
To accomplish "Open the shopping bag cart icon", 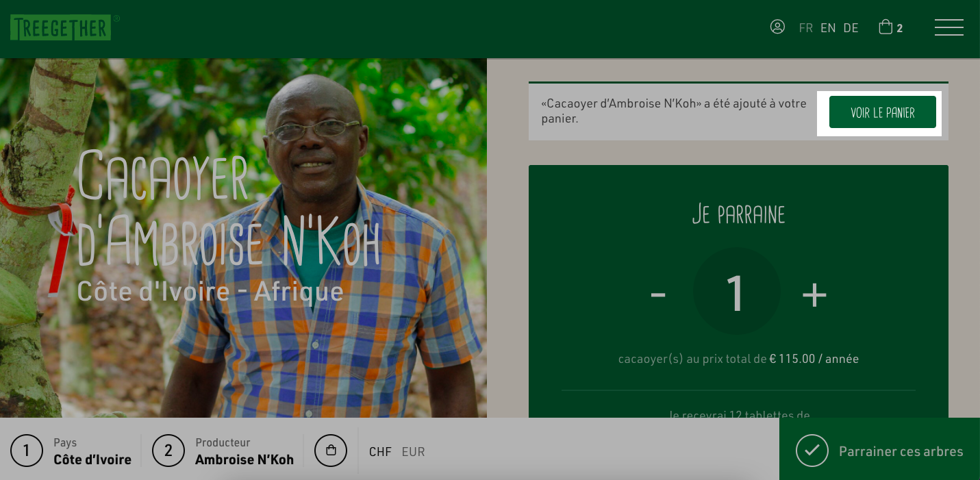I will (885, 27).
